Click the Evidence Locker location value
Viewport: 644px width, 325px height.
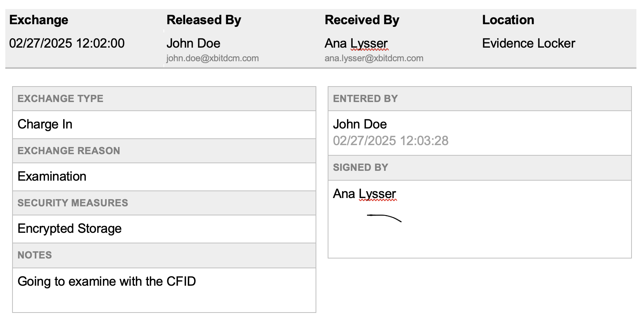pyautogui.click(x=529, y=43)
